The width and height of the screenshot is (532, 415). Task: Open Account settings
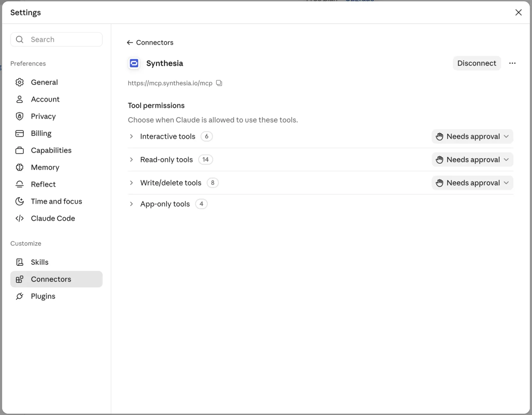pyautogui.click(x=57, y=99)
